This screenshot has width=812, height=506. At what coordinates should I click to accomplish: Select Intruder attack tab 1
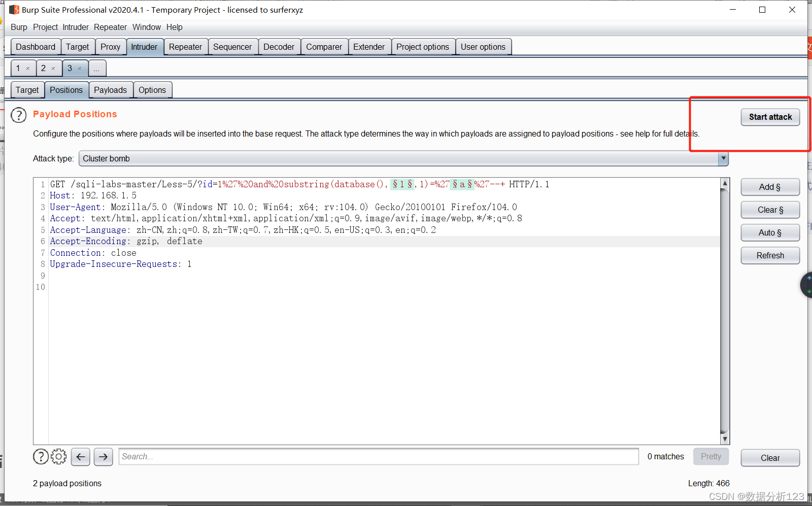(18, 68)
